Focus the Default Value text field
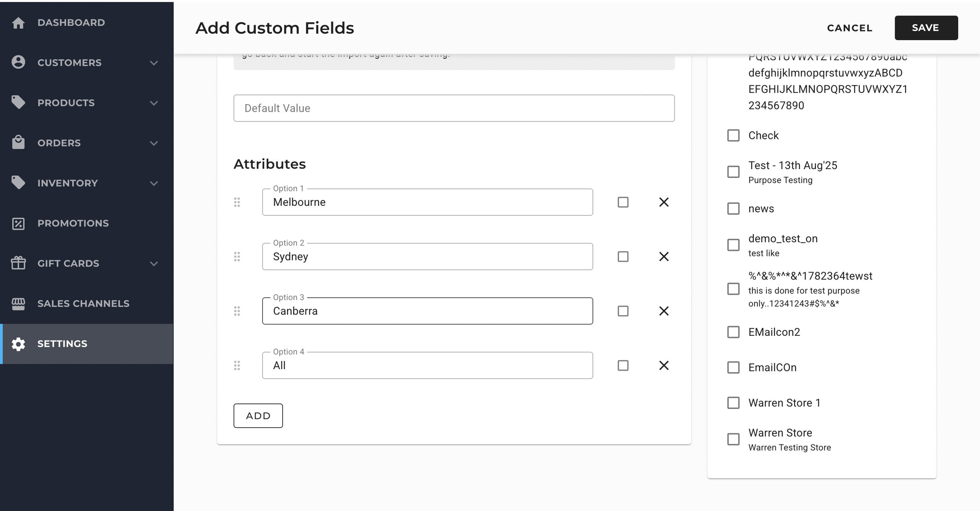The image size is (980, 511). pos(454,108)
